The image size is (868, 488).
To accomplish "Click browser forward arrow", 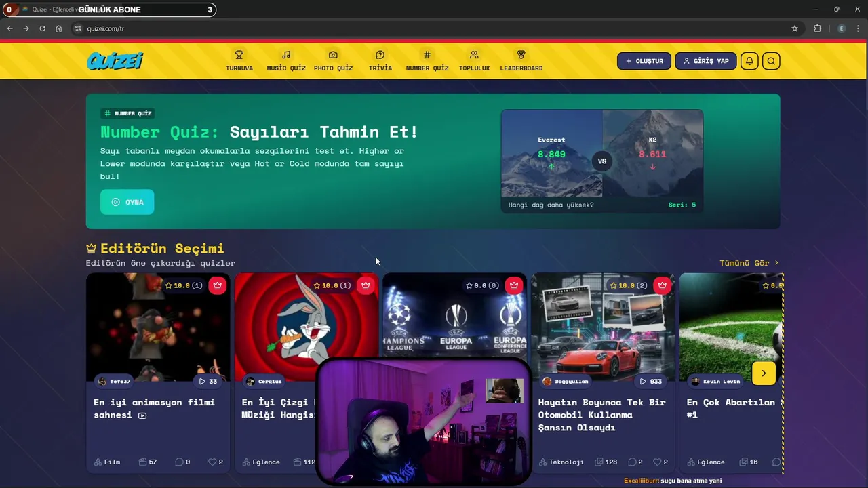I will pyautogui.click(x=26, y=28).
